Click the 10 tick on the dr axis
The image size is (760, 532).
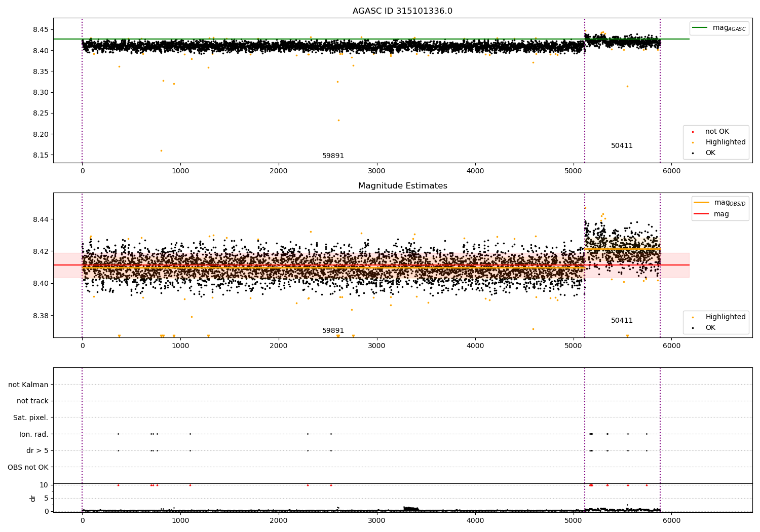click(x=44, y=485)
